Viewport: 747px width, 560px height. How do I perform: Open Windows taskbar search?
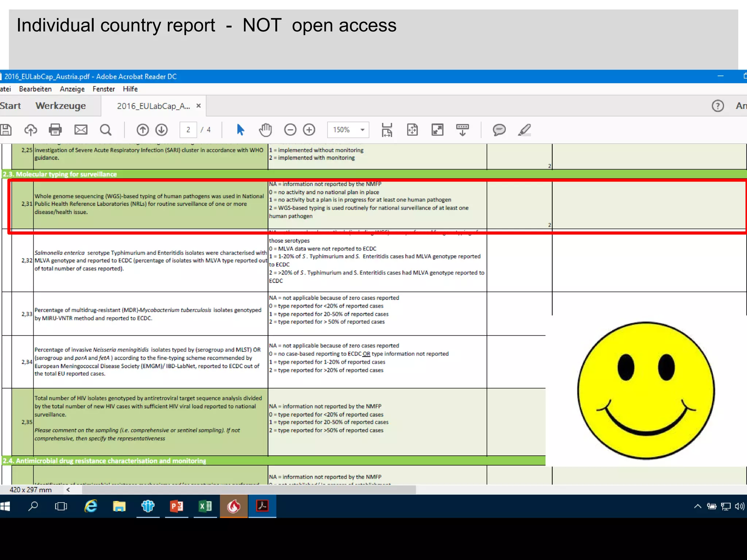click(x=33, y=506)
